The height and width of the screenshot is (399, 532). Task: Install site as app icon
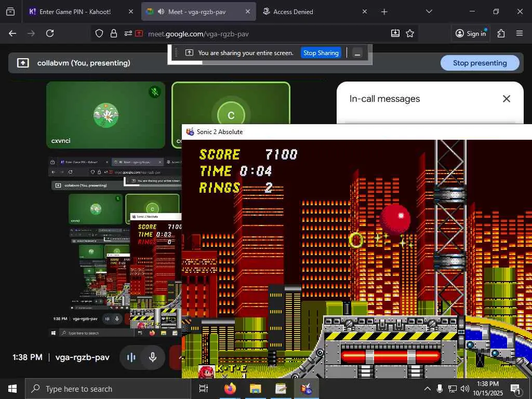click(x=395, y=33)
